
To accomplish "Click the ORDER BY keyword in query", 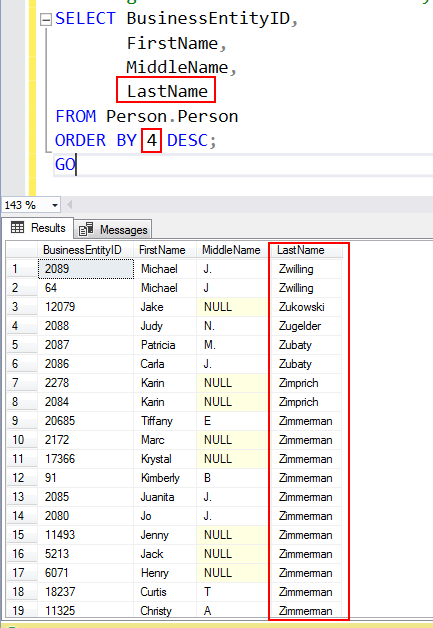I will pos(96,141).
